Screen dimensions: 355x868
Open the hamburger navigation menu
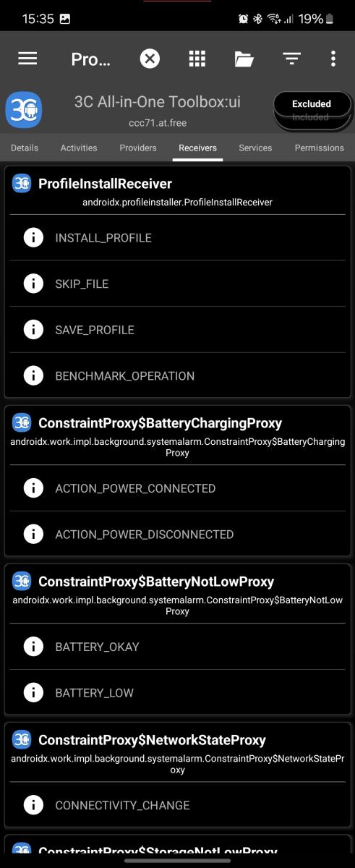(27, 59)
